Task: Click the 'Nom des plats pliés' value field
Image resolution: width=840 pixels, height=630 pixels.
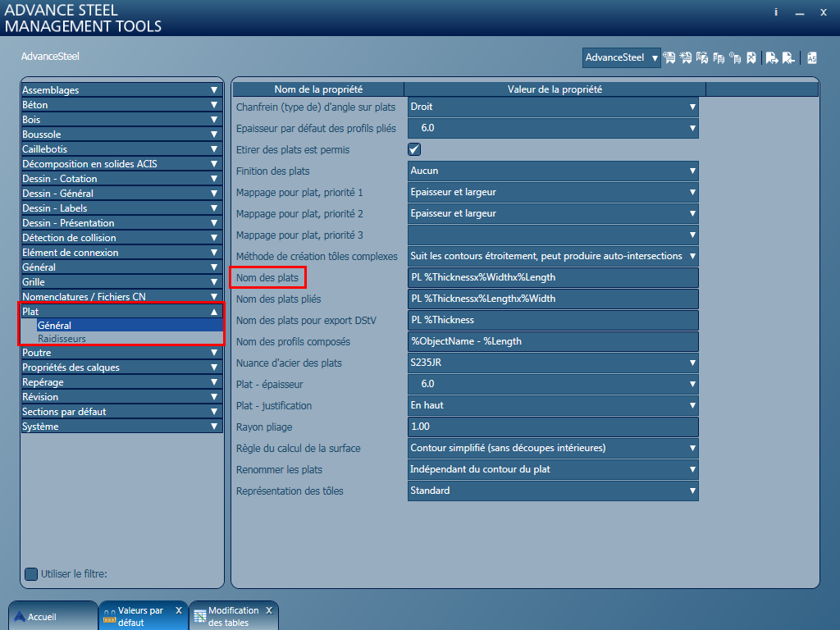Action: coord(553,299)
